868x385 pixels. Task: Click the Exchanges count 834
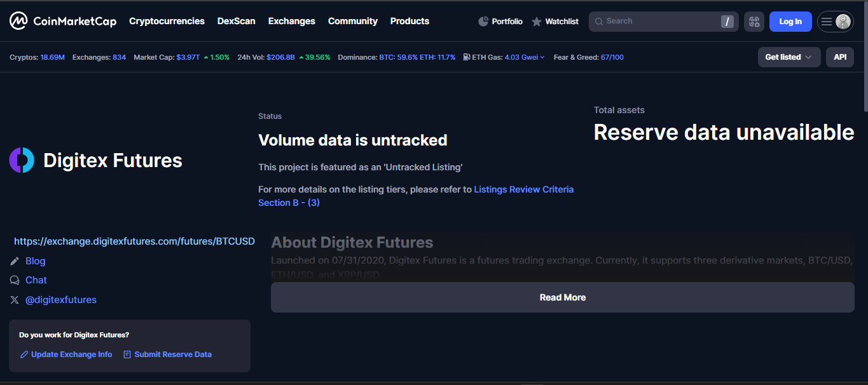click(x=120, y=57)
